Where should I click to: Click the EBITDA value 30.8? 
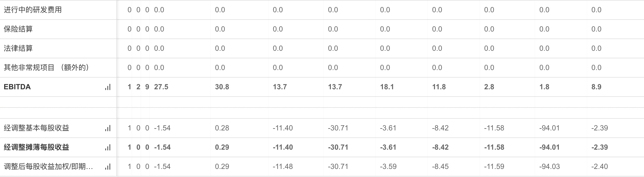click(x=222, y=87)
